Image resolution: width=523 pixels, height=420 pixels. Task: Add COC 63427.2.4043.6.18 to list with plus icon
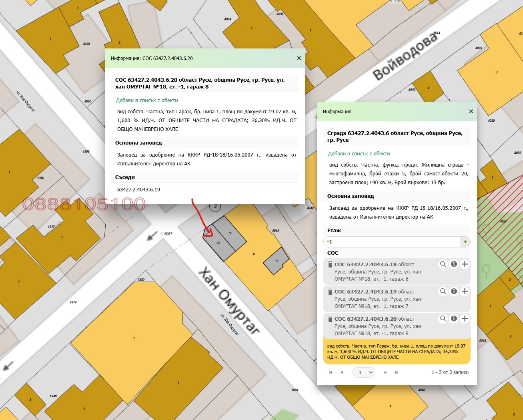click(x=465, y=264)
